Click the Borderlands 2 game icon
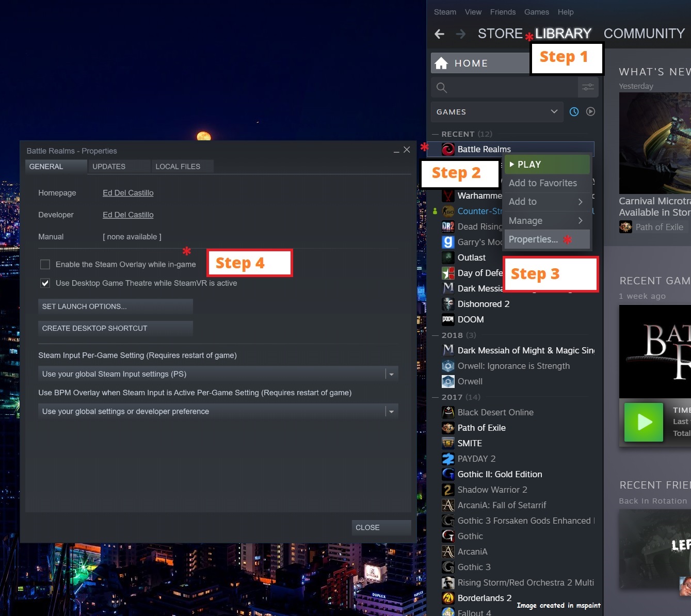Screen dimensions: 691x616 [x=448, y=598]
